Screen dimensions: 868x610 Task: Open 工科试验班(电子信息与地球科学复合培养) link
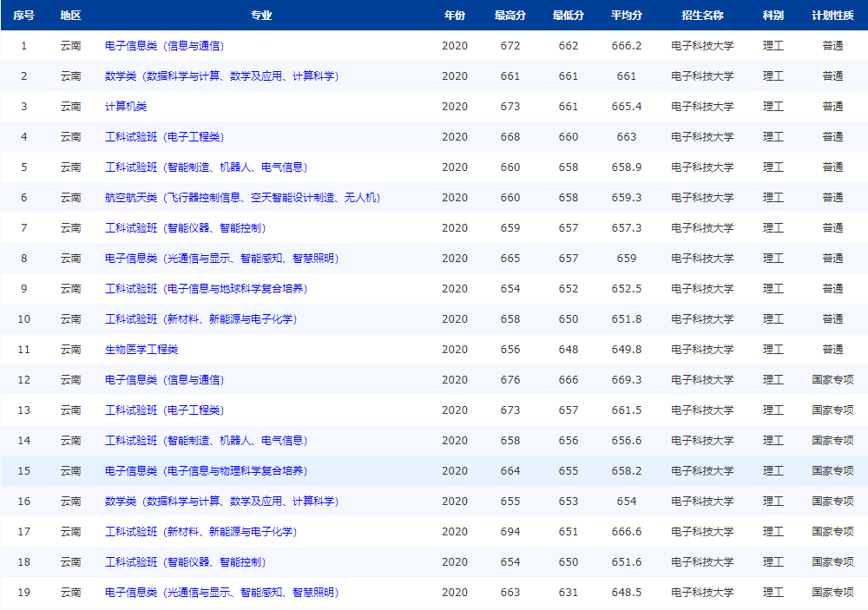pyautogui.click(x=206, y=289)
